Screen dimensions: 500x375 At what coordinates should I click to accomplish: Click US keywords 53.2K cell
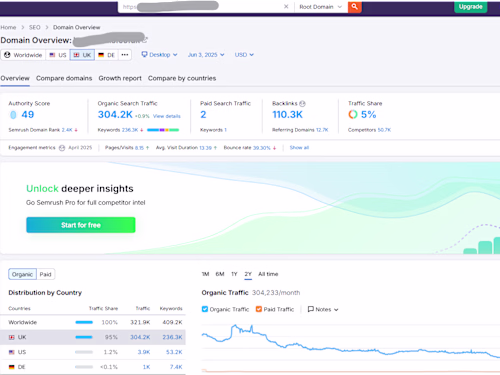click(x=174, y=352)
